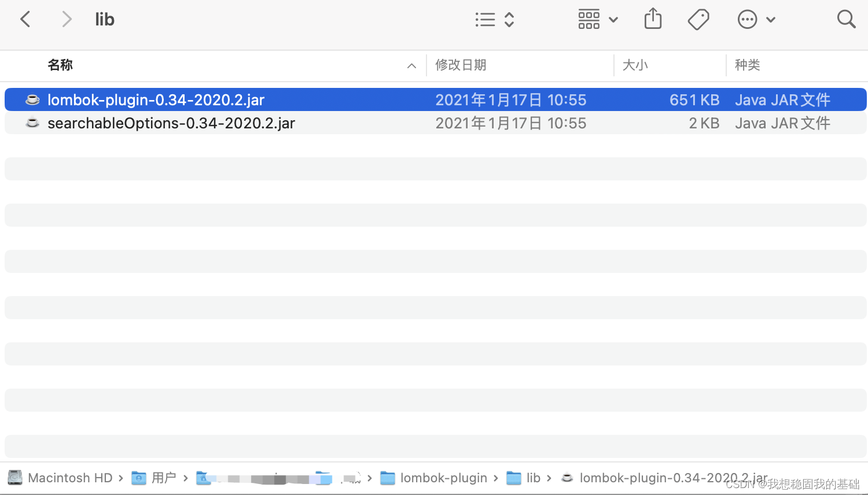Expand the group-by dropdown arrow
Image resolution: width=868 pixels, height=495 pixels.
613,20
